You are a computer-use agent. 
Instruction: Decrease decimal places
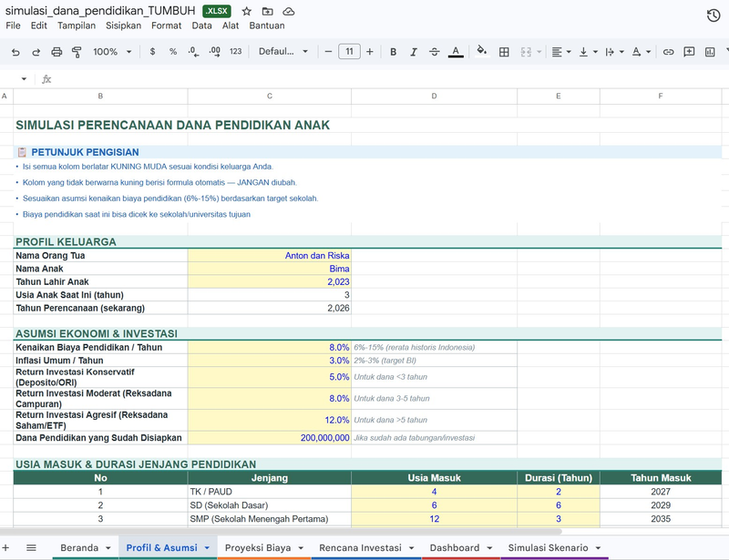click(193, 52)
